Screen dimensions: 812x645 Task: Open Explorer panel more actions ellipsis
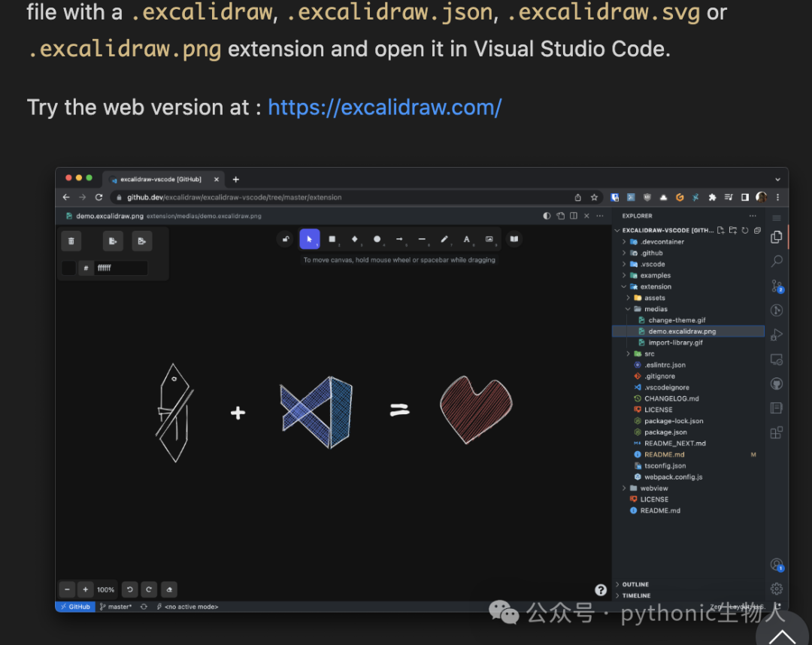click(753, 216)
